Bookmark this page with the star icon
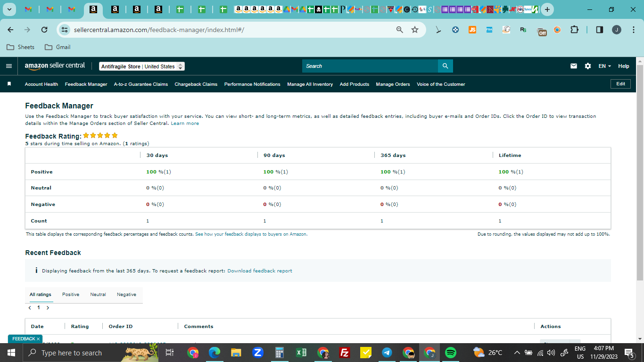644x362 pixels. (415, 30)
